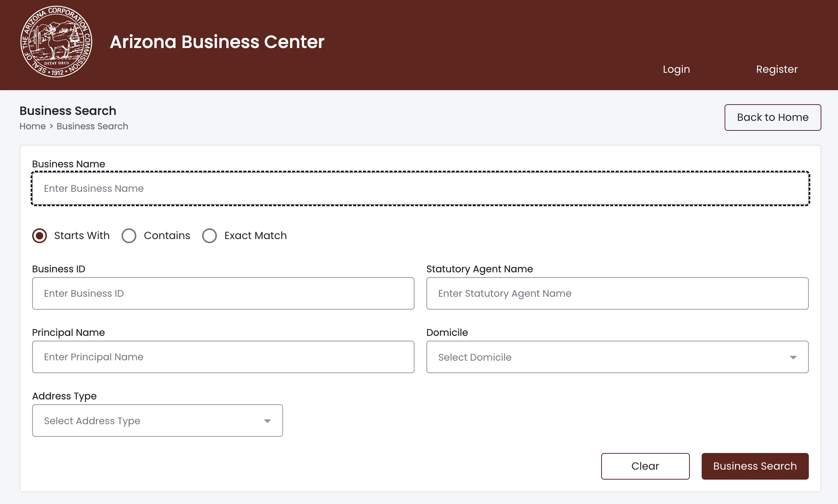Click the Business Name field label

[x=69, y=164]
